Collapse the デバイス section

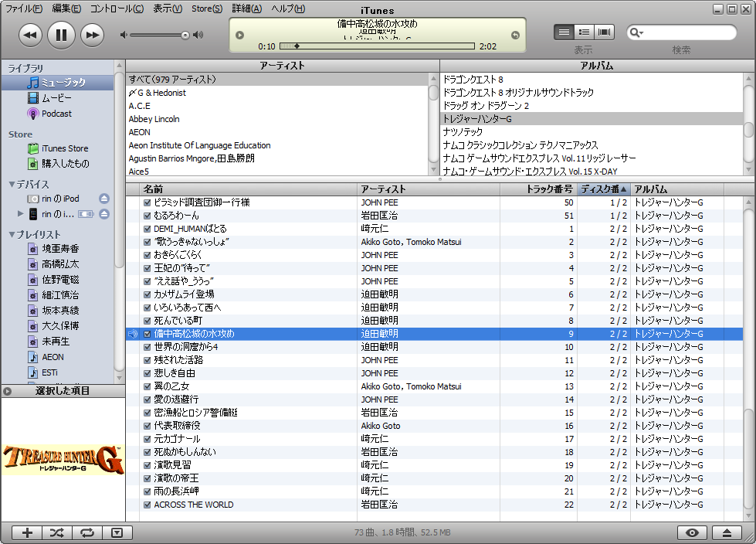pos(12,184)
